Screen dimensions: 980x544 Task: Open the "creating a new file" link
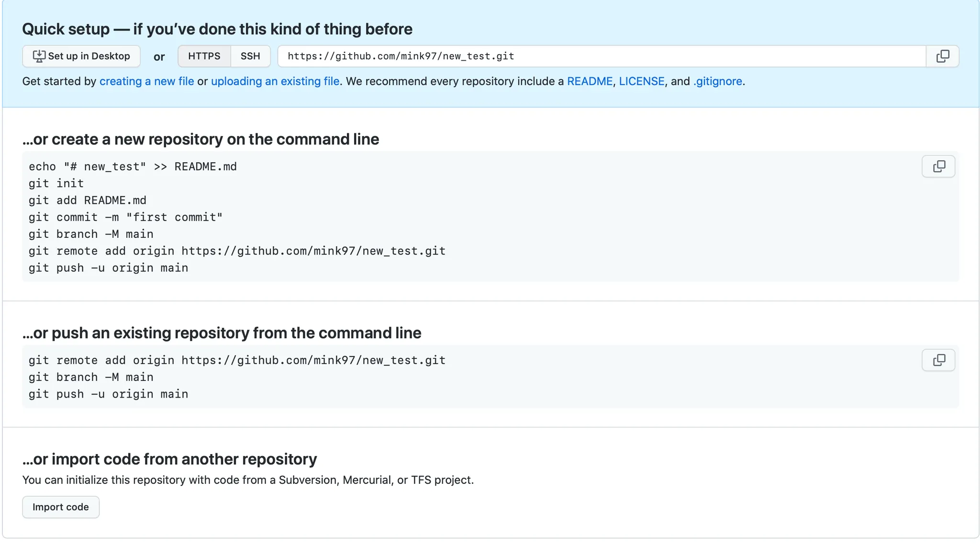(146, 81)
